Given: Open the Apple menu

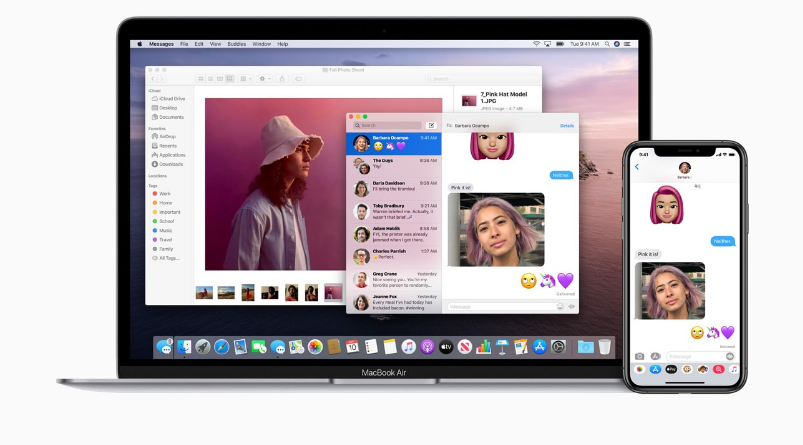Looking at the screenshot, I should point(139,44).
